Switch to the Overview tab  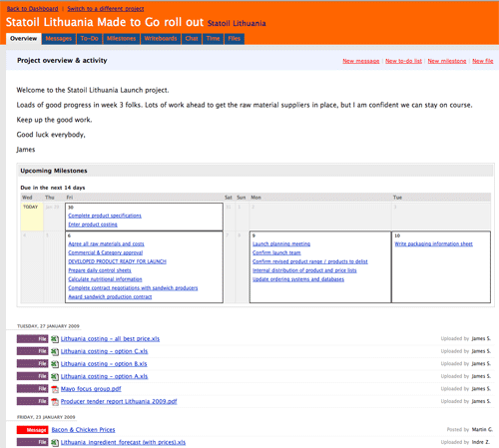point(24,39)
